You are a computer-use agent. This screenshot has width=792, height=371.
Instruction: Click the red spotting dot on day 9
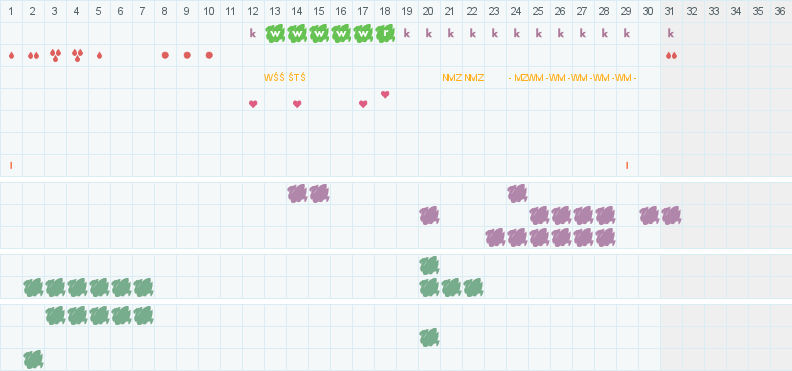pos(187,56)
